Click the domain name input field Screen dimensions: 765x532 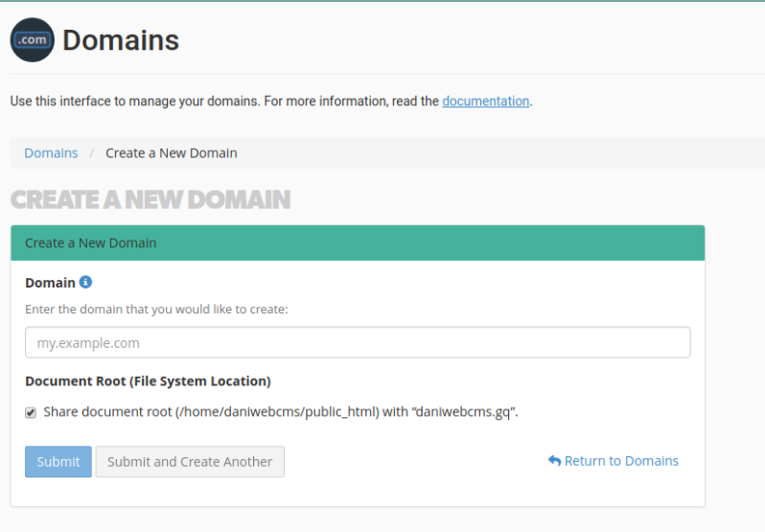[358, 342]
